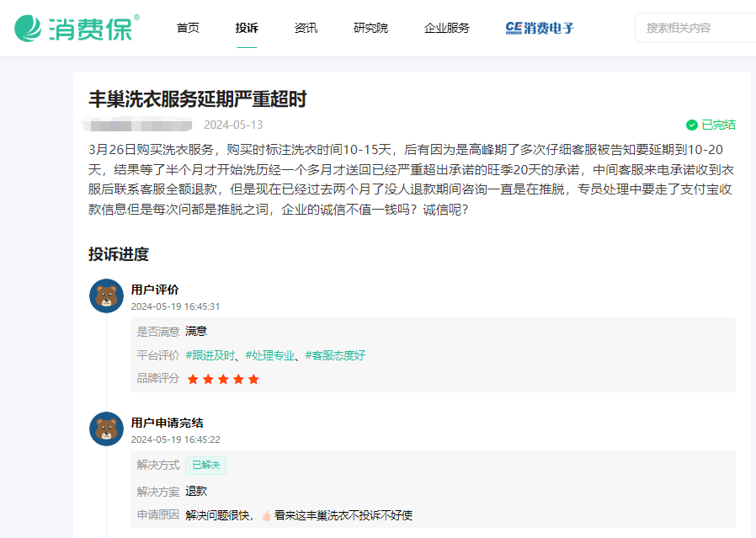Click the #处理专业 tag

[x=270, y=355]
